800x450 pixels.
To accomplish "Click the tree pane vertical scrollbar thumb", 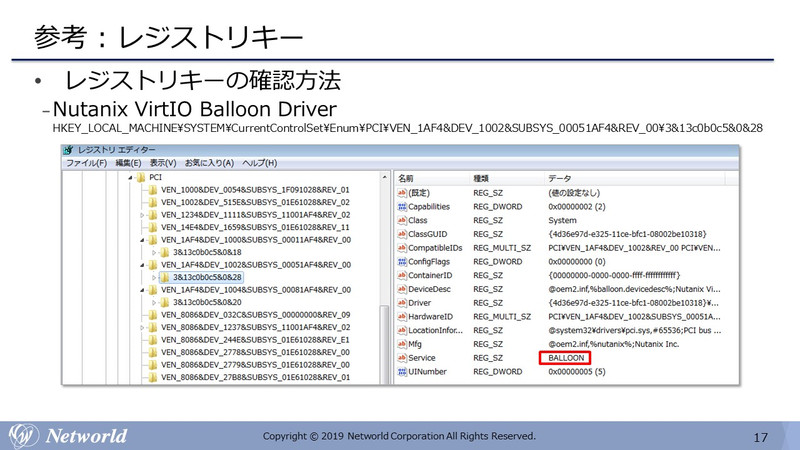I will (x=385, y=344).
